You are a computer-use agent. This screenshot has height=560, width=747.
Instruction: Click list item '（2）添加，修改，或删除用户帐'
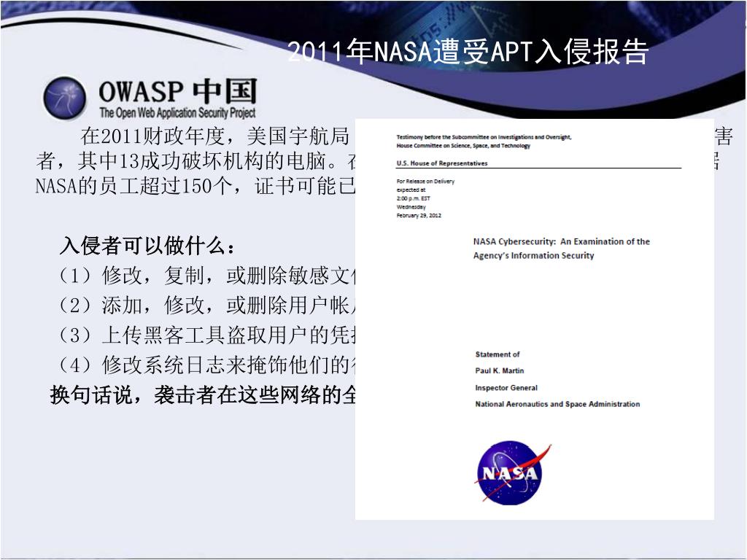pos(206,306)
